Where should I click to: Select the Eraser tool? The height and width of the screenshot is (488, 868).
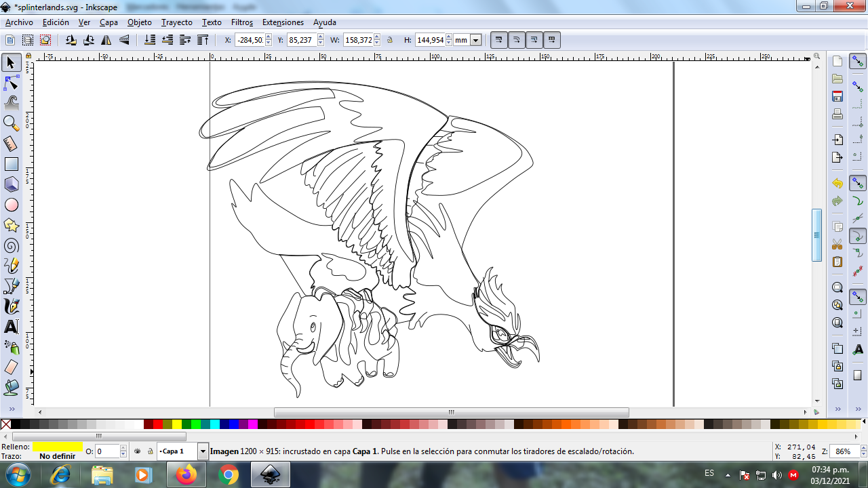11,367
